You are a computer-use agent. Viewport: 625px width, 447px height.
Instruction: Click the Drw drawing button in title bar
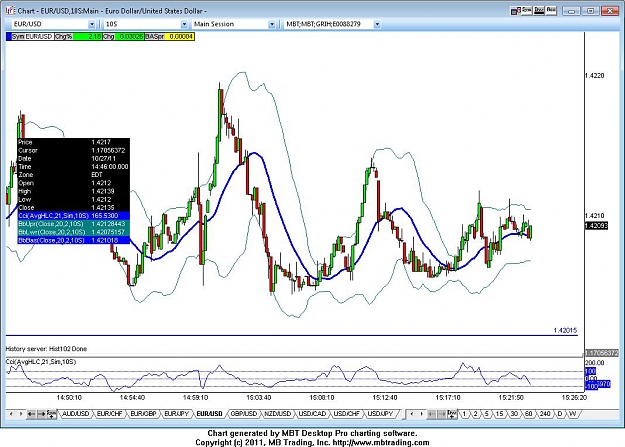tap(539, 11)
